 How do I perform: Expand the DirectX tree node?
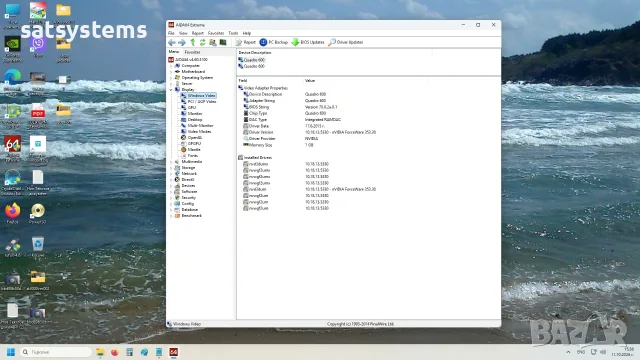171,180
